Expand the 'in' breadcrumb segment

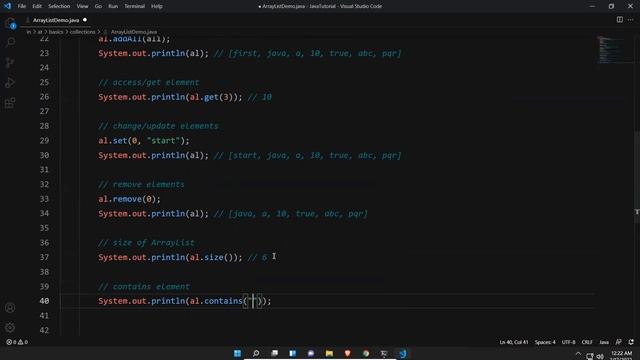click(29, 32)
